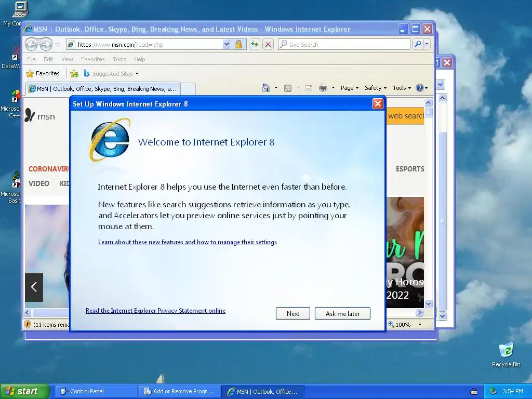532x399 pixels.
Task: Open the search provider dropdown arrow
Action: click(x=427, y=44)
